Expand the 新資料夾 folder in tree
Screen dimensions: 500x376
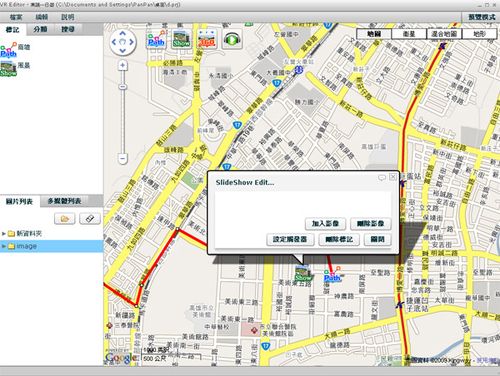tap(4, 234)
